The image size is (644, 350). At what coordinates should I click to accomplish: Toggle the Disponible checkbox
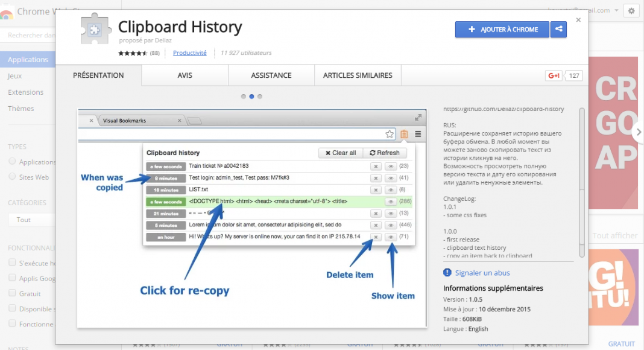(12, 308)
